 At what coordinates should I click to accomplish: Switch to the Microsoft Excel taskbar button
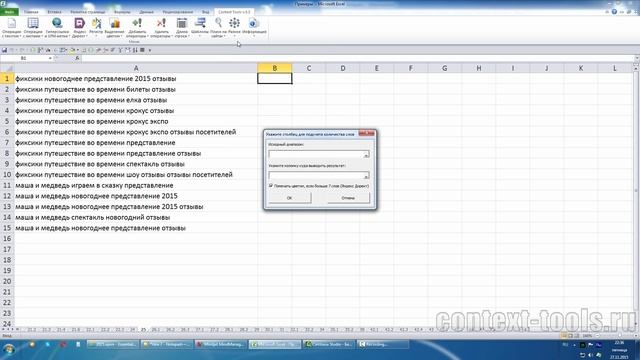[275, 344]
